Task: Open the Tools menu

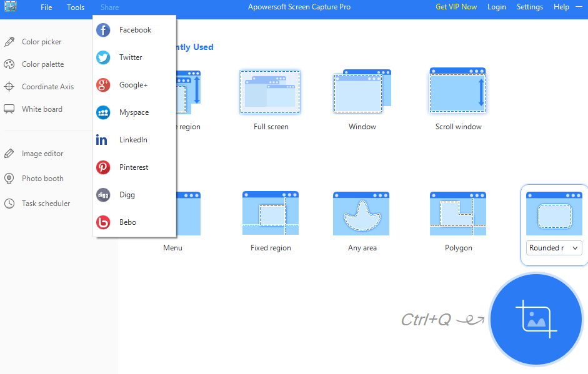Action: (x=76, y=7)
